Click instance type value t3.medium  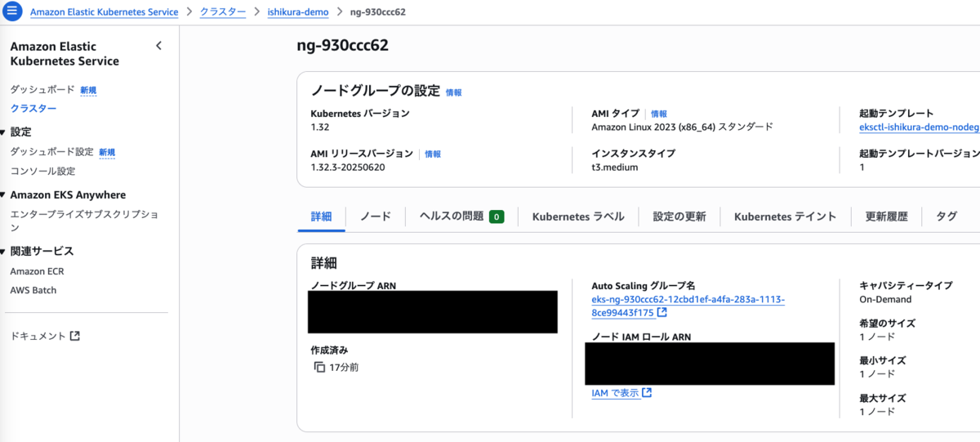pyautogui.click(x=615, y=167)
